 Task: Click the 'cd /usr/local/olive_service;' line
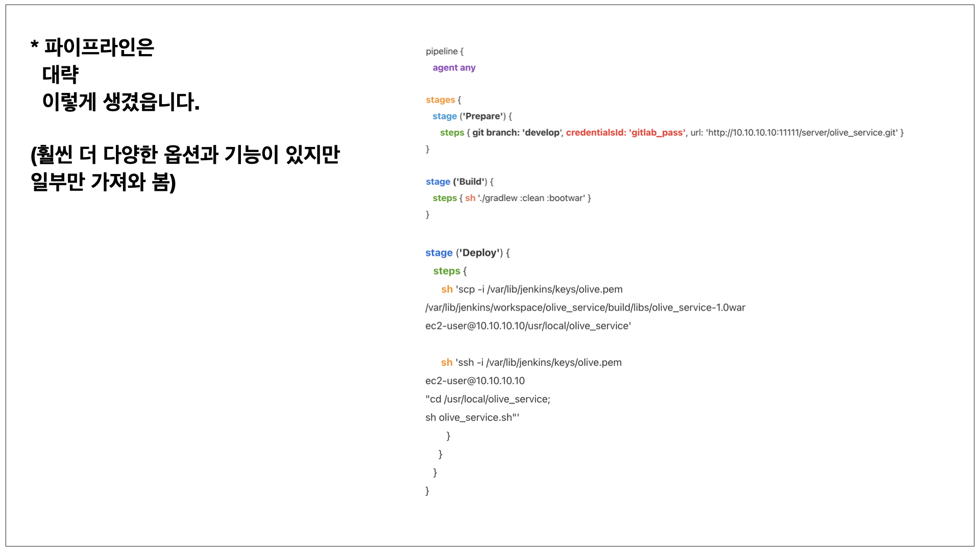487,399
